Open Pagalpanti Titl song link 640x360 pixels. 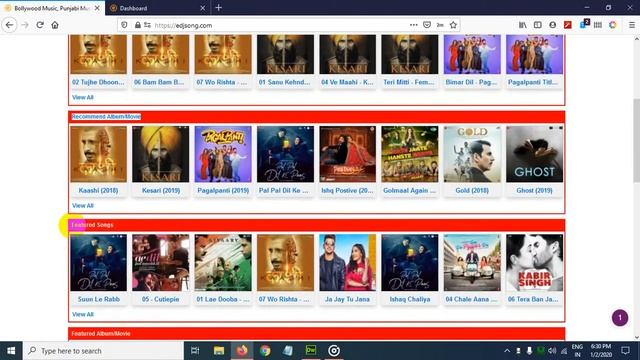click(533, 82)
